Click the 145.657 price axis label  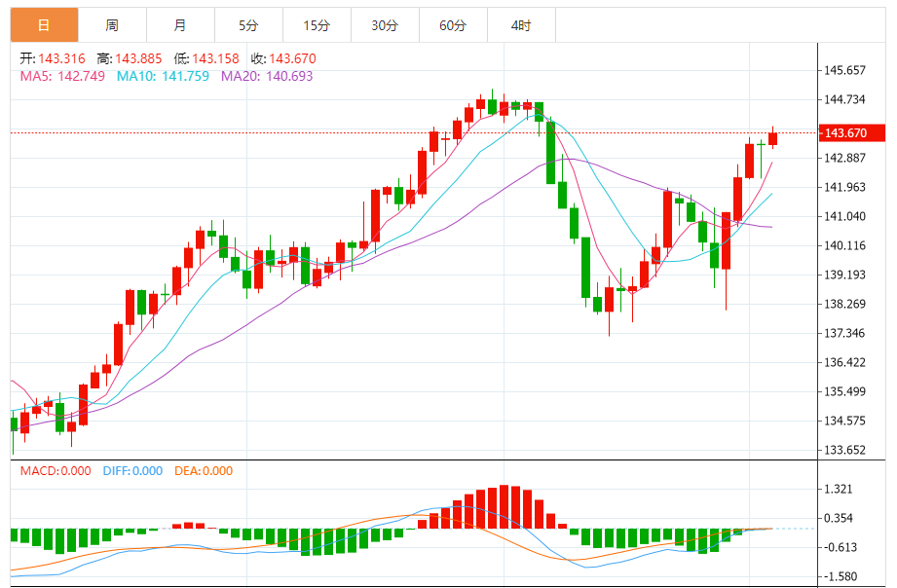844,70
